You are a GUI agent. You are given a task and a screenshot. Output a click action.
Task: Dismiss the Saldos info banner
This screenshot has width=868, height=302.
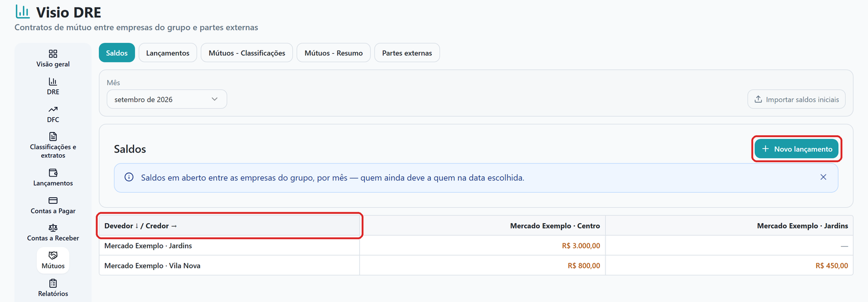coord(824,177)
